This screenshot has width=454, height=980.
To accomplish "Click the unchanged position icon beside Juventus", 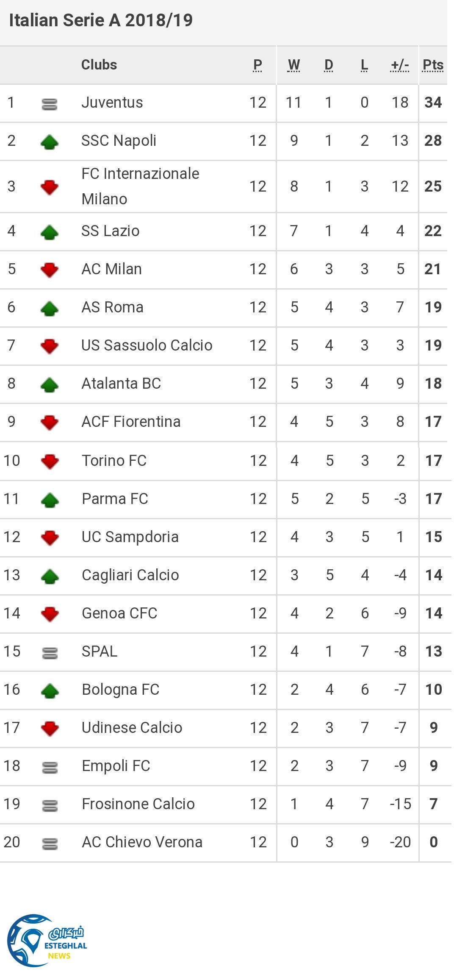I will click(50, 104).
